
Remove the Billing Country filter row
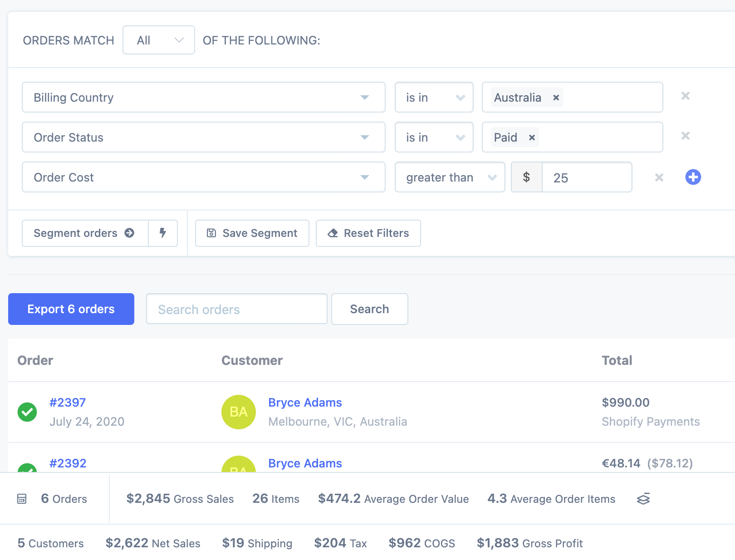[x=685, y=96]
